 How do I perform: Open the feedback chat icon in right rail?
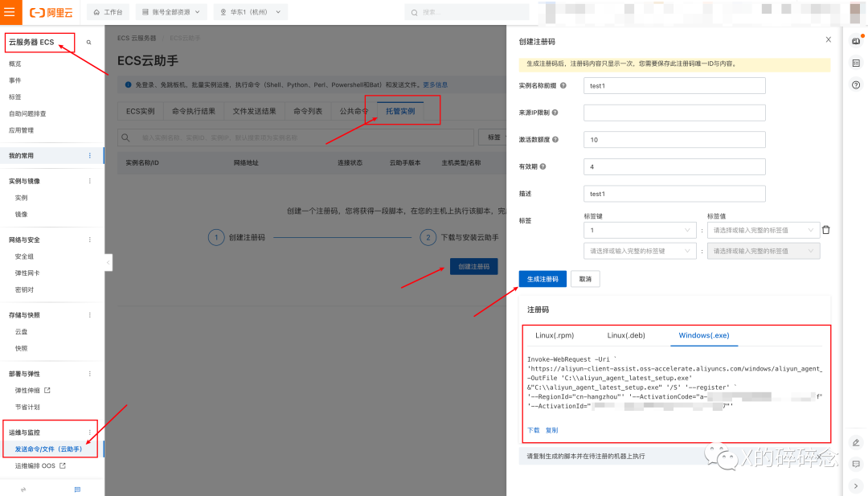tap(856, 464)
